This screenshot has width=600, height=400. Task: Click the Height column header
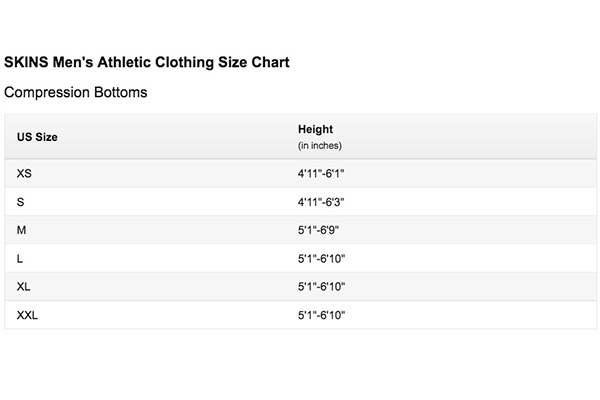(x=315, y=129)
